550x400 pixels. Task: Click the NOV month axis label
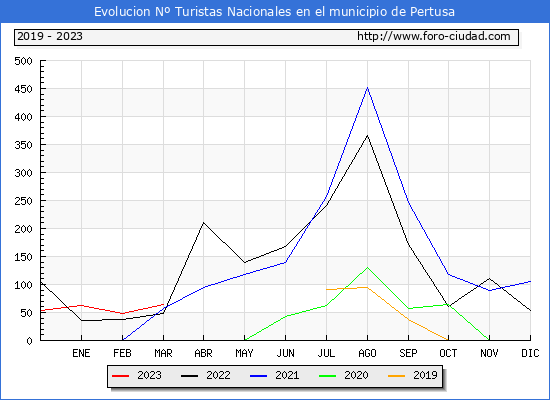tap(489, 353)
